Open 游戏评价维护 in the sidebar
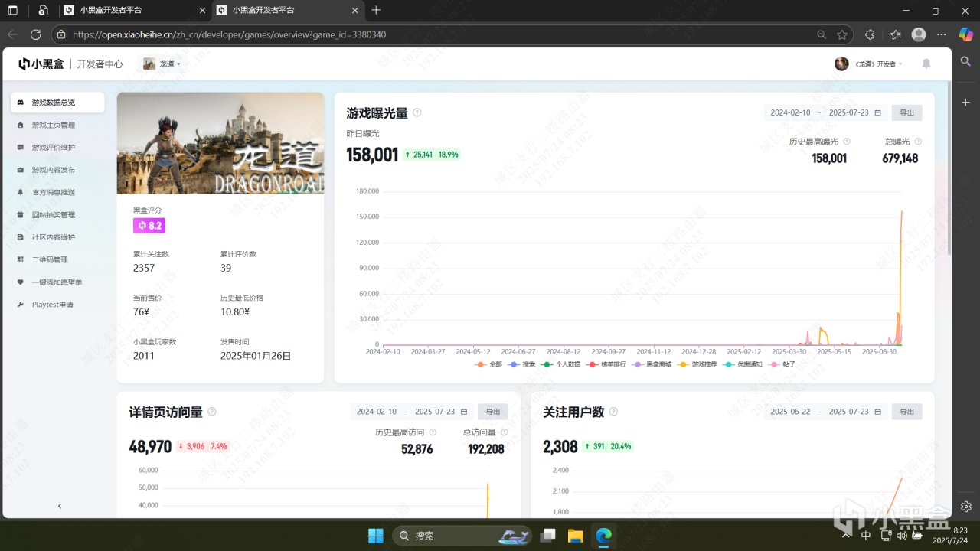980x551 pixels. pos(58,147)
